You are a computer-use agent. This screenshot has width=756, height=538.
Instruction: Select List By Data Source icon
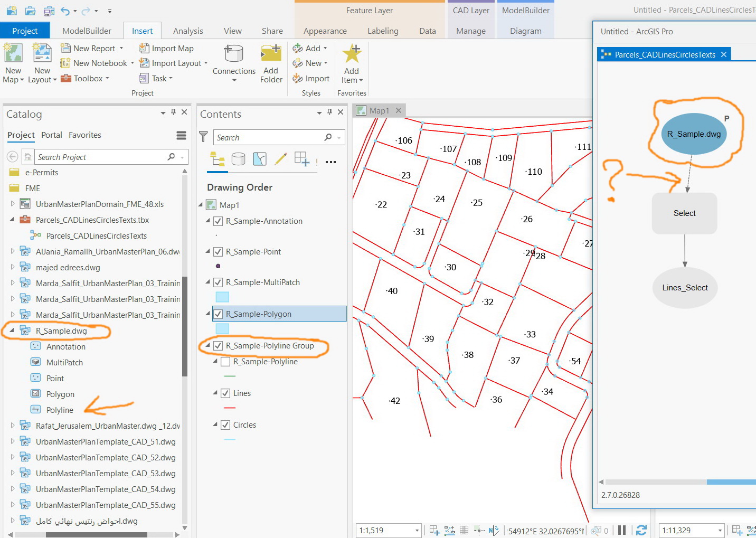coord(238,159)
